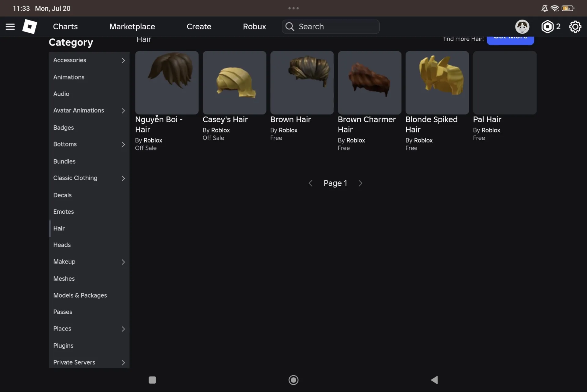
Task: Open the Pal Hair item link
Action: [x=487, y=120]
